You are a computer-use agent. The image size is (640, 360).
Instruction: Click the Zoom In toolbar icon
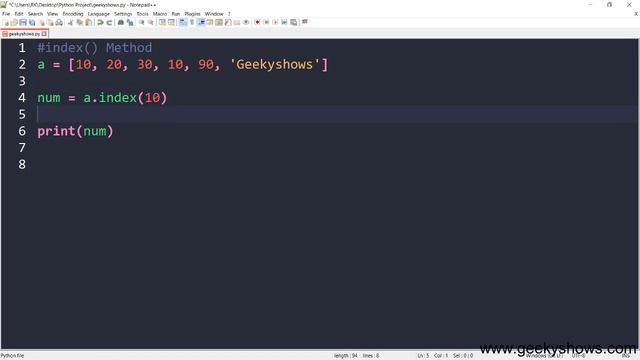tap(141, 22)
